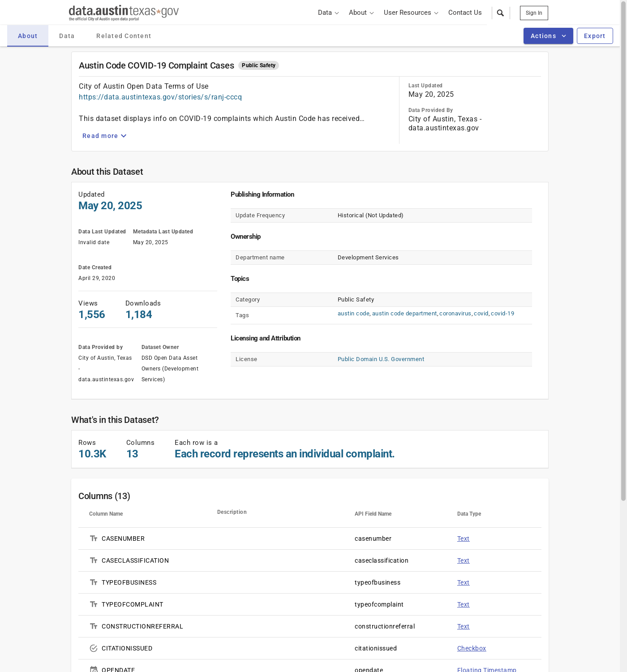Click the checkbox type icon beside CITATIONISSUED
Screen dimensions: 627x672
(94, 648)
